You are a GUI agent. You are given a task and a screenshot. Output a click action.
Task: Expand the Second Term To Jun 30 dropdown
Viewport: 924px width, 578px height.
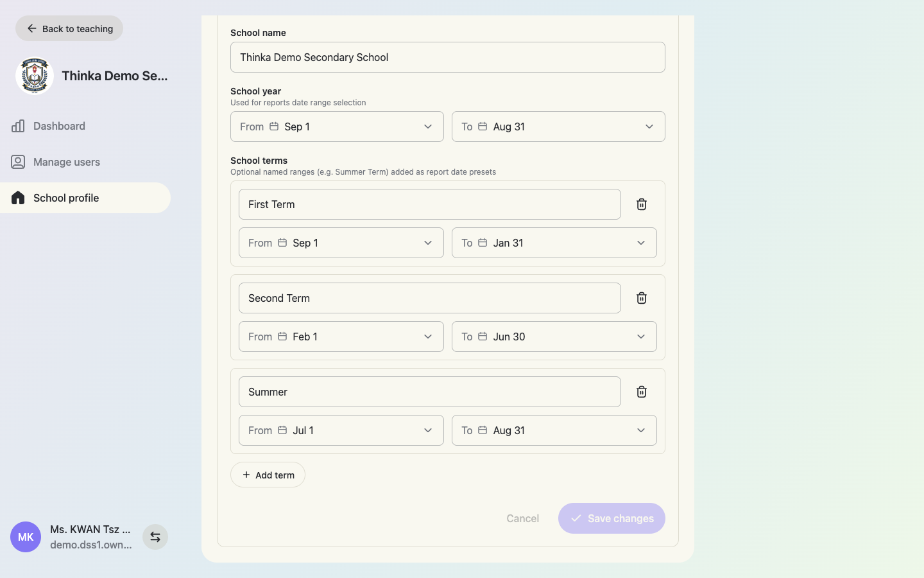[554, 337]
